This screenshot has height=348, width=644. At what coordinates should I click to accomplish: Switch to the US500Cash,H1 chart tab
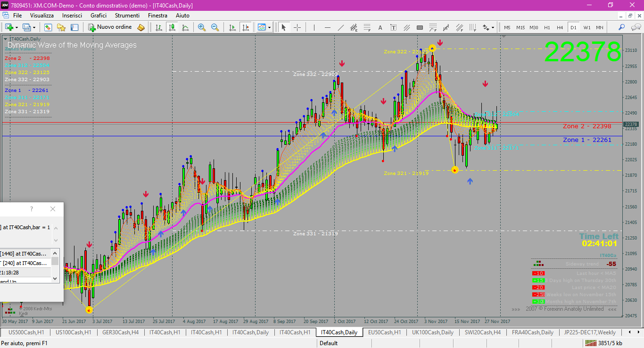pos(26,332)
